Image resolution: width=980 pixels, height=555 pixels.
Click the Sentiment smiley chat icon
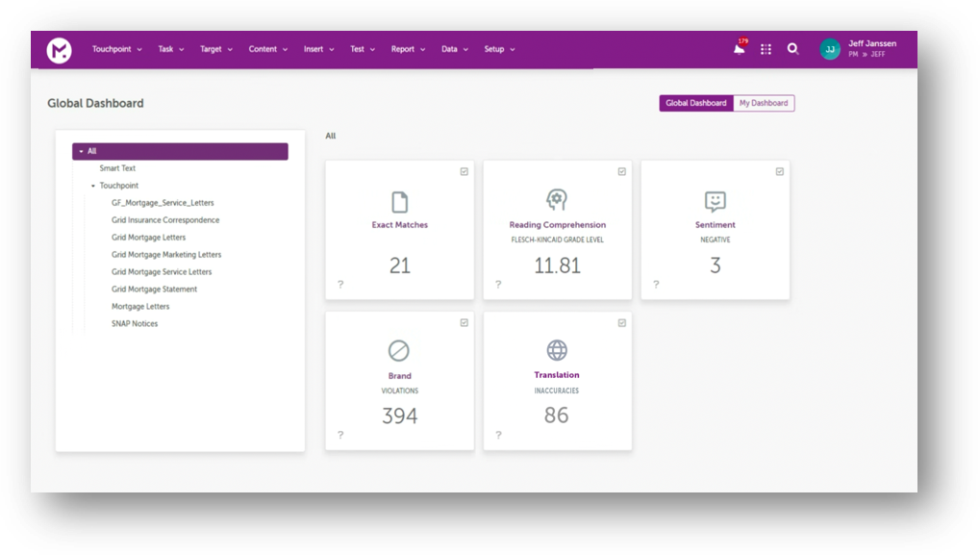pyautogui.click(x=715, y=201)
